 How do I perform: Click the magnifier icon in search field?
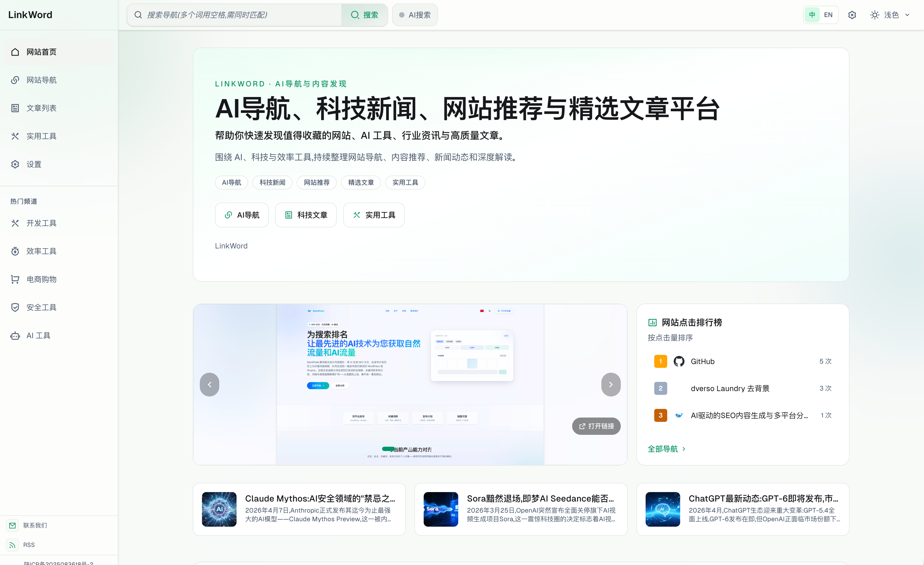point(138,15)
